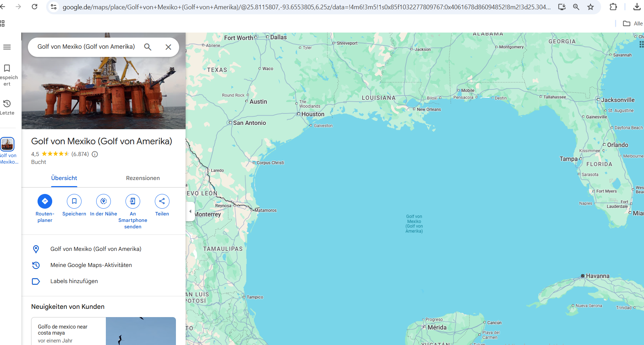Click the Galveston label on map
This screenshot has width=644, height=345.
click(323, 126)
